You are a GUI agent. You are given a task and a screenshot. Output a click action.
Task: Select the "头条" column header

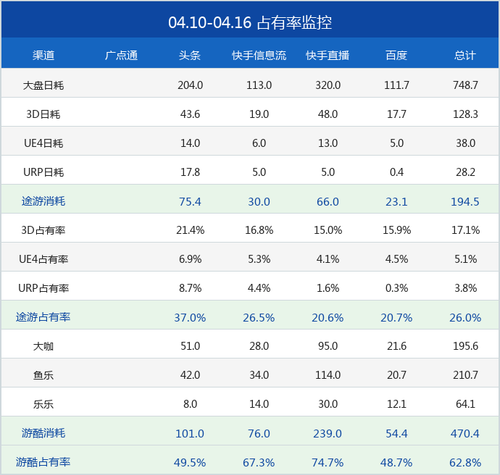click(190, 55)
